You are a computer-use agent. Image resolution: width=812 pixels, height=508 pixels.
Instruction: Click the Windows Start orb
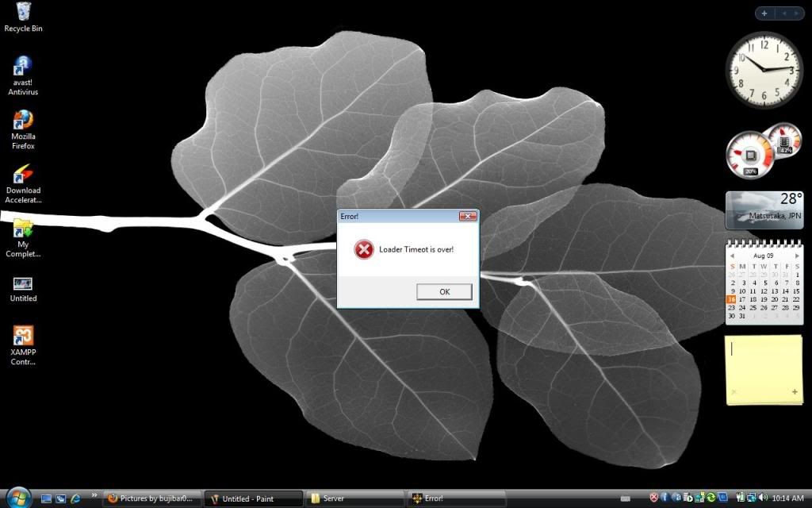(17, 498)
